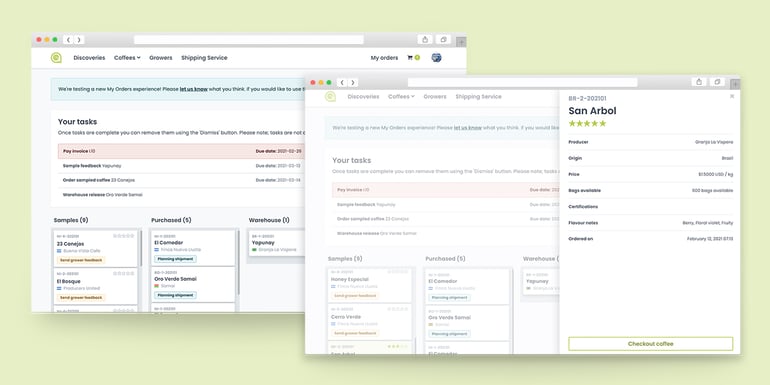This screenshot has height=385, width=770.
Task: Open 23 Conejos card title in back window
Action: pos(70,244)
